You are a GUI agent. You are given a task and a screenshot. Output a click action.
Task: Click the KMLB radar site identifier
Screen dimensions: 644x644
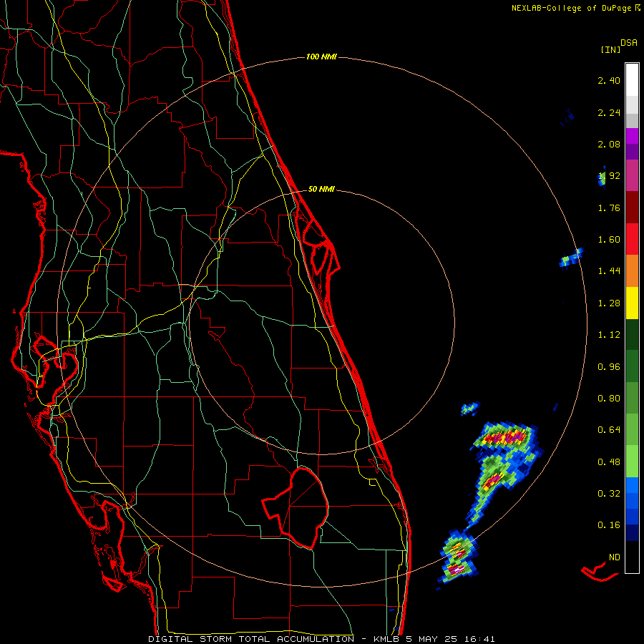[387, 639]
